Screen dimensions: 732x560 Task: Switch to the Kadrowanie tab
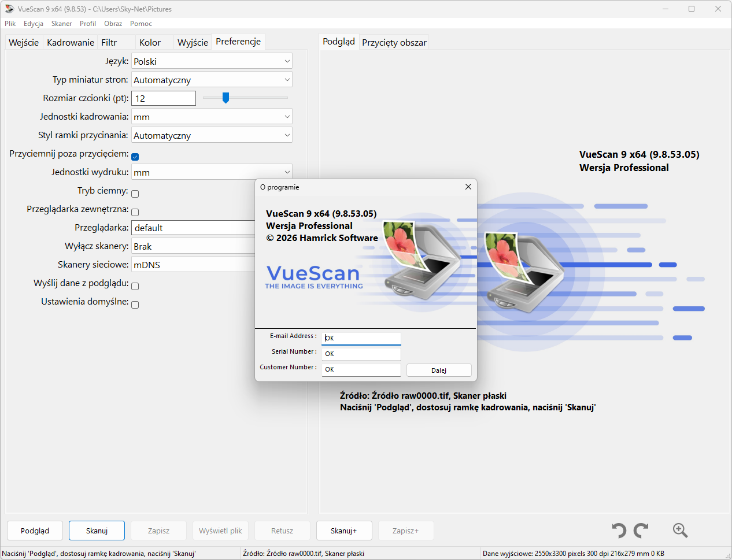(71, 42)
